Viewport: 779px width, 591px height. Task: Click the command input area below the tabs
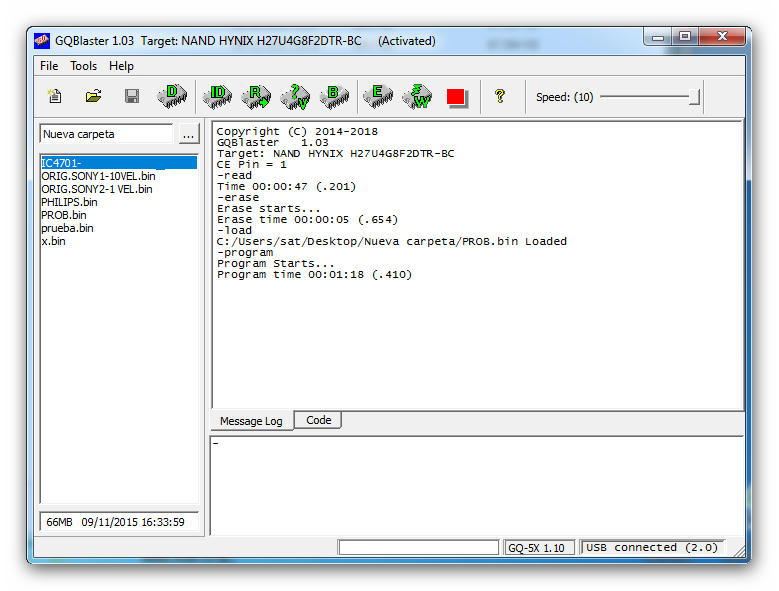coord(477,485)
